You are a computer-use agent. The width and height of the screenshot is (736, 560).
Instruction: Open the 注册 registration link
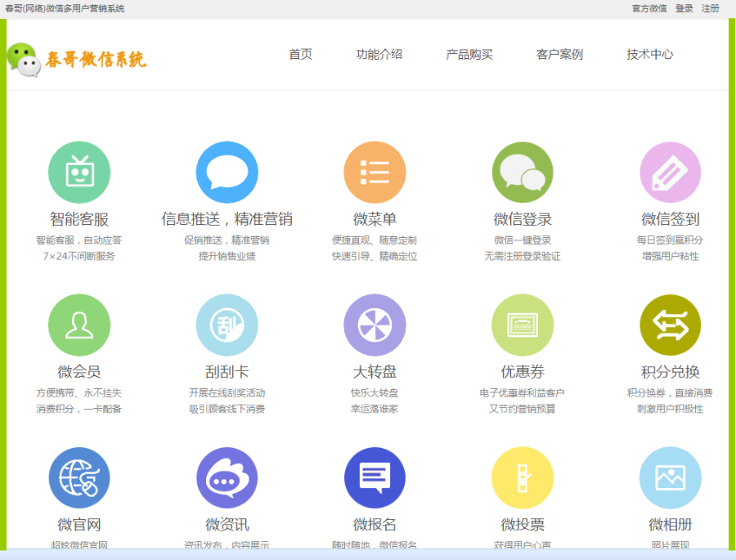click(x=710, y=9)
